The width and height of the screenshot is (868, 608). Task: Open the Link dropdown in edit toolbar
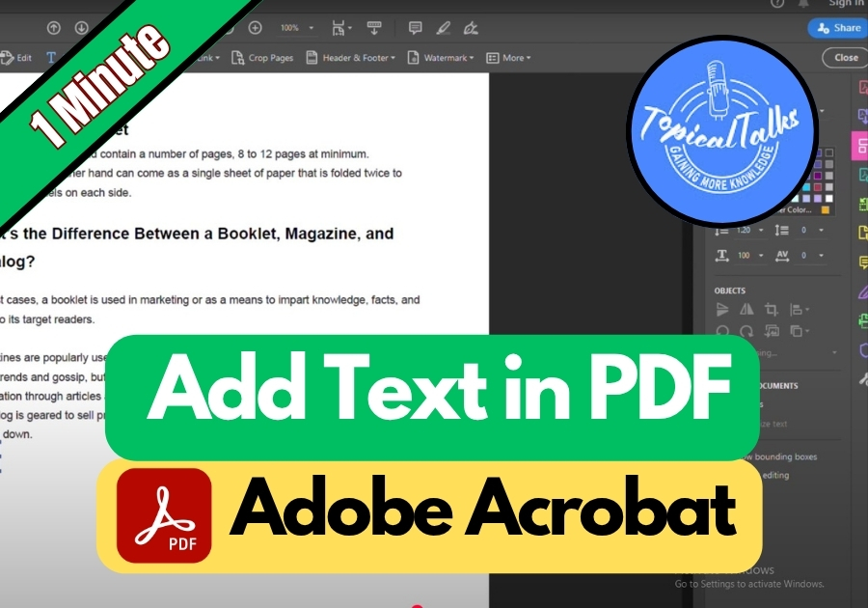tap(208, 58)
